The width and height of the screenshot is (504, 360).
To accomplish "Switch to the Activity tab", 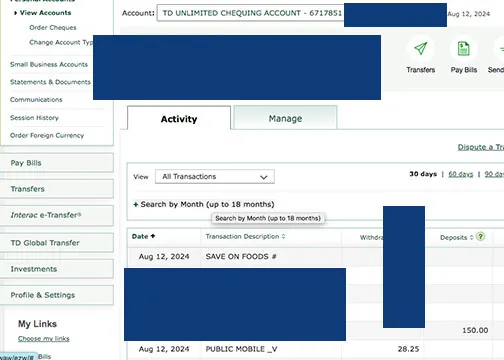I will tap(179, 118).
